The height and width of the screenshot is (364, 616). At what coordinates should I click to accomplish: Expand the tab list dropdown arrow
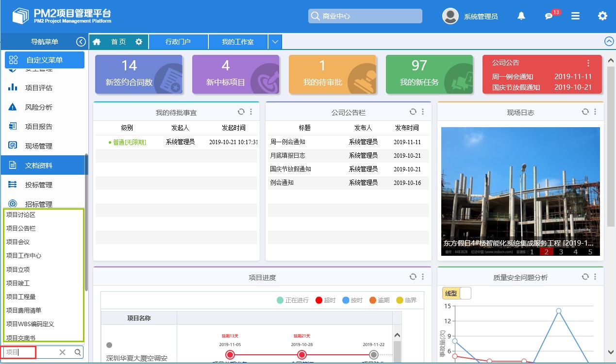point(275,42)
